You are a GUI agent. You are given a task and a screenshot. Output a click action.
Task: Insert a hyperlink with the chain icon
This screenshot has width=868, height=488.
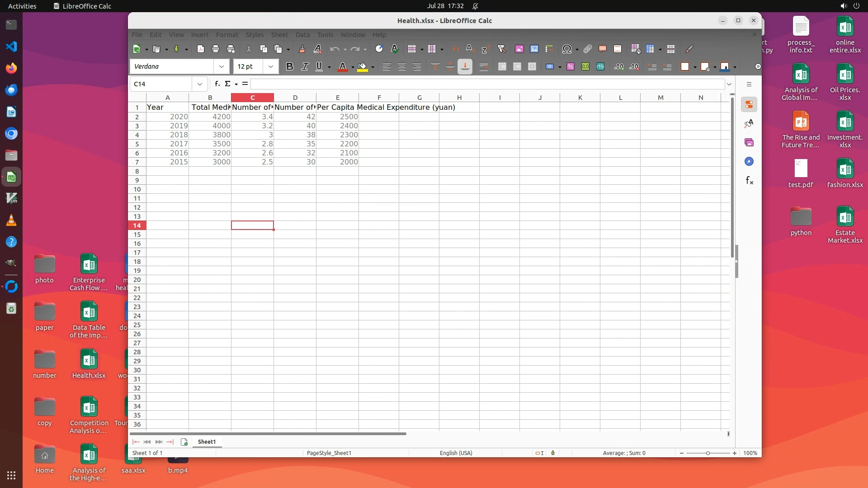pos(587,49)
